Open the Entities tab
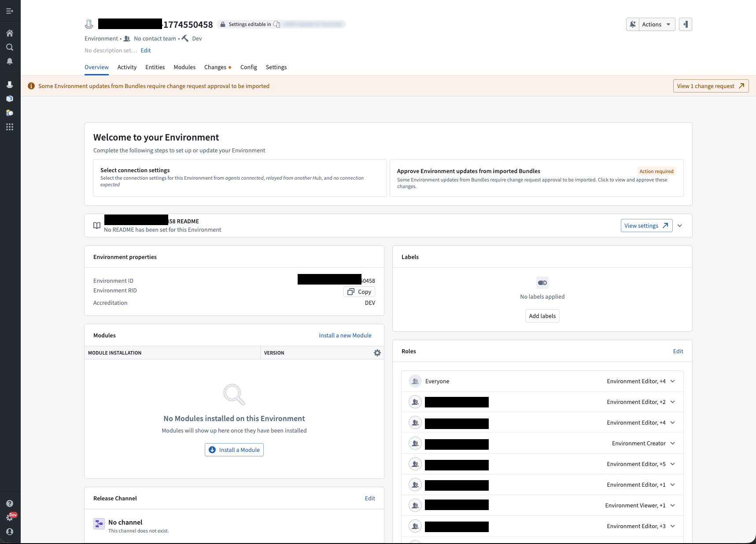Screen dimensions: 756x544 point(155,67)
